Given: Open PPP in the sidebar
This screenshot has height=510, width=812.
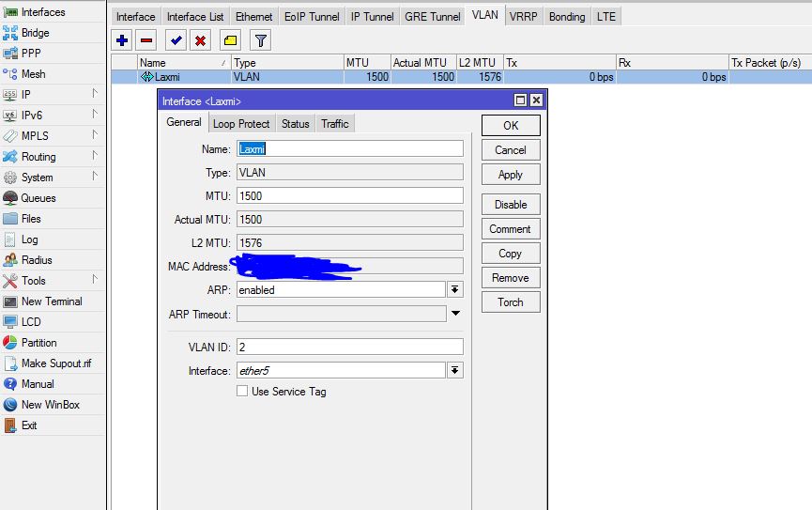Looking at the screenshot, I should [x=52, y=54].
